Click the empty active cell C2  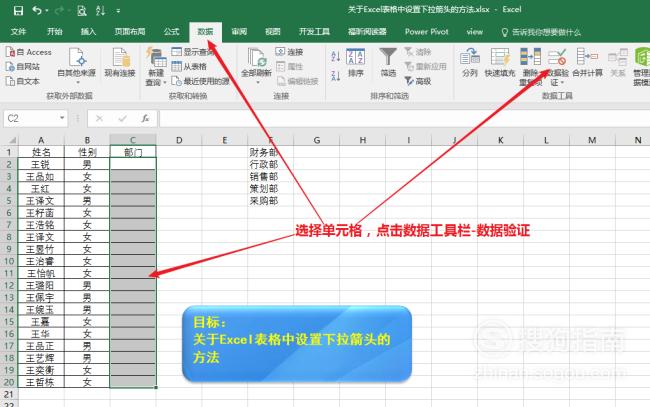pyautogui.click(x=133, y=164)
